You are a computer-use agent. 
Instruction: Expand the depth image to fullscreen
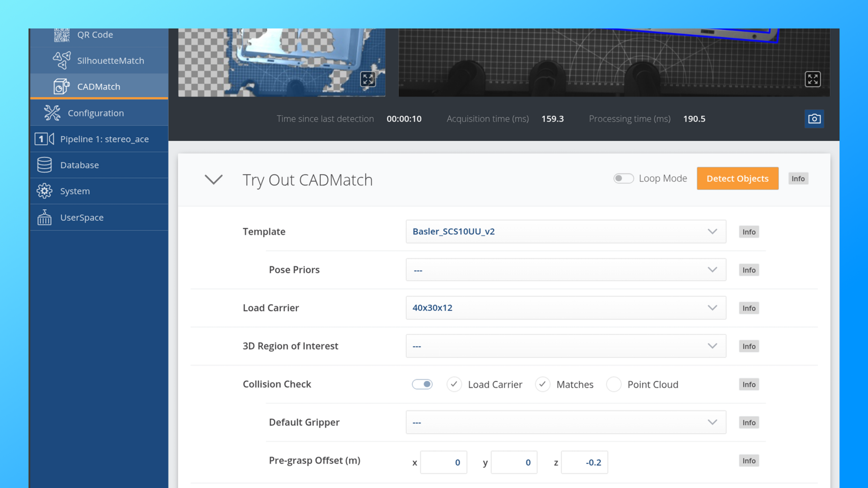(x=813, y=79)
